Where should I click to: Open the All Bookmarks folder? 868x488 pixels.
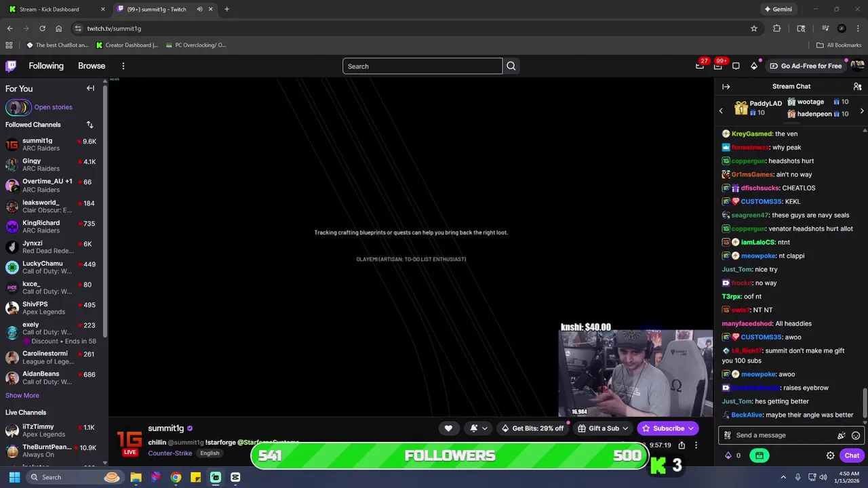coord(839,45)
